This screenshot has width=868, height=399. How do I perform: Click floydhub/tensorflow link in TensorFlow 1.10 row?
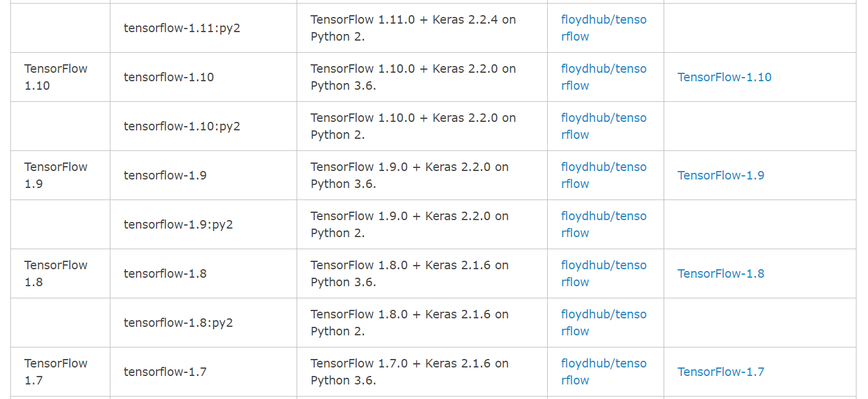coord(604,77)
